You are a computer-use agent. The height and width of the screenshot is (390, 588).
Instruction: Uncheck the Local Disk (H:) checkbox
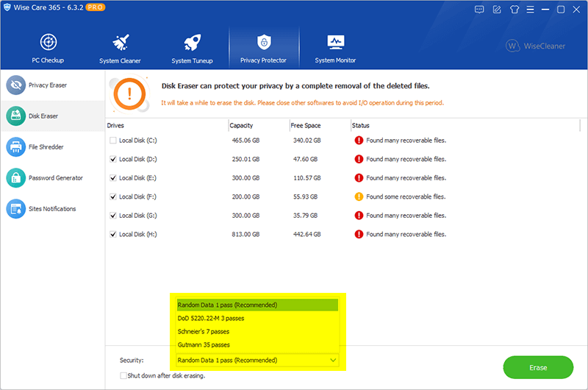(x=113, y=234)
